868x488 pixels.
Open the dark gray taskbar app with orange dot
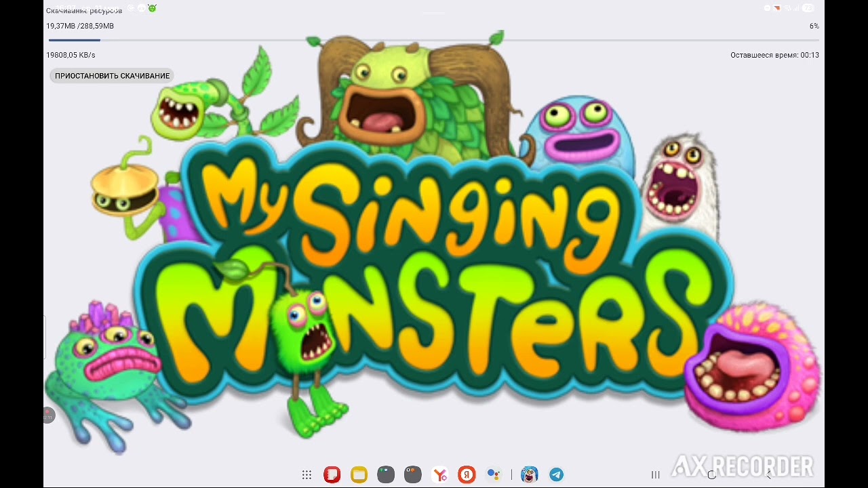click(x=413, y=474)
